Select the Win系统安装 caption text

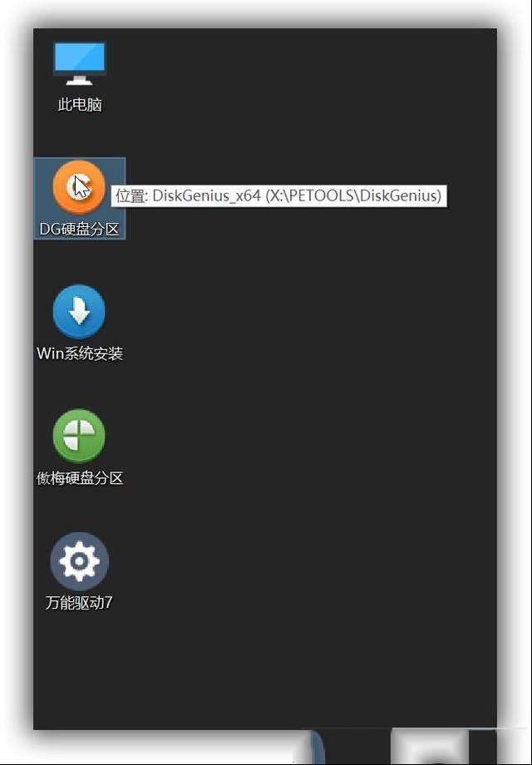coord(80,353)
